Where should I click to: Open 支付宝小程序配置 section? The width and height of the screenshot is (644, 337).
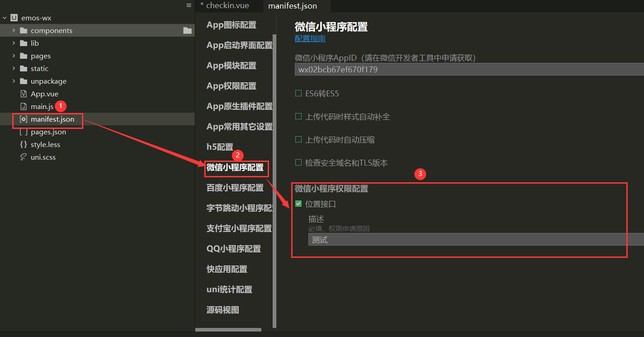[x=239, y=228]
